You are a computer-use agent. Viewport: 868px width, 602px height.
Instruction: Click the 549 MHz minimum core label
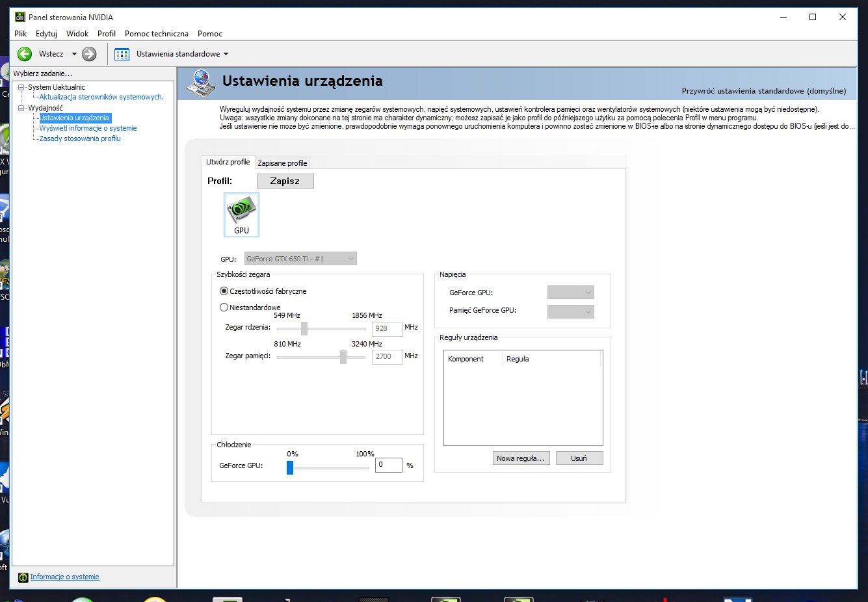point(287,316)
